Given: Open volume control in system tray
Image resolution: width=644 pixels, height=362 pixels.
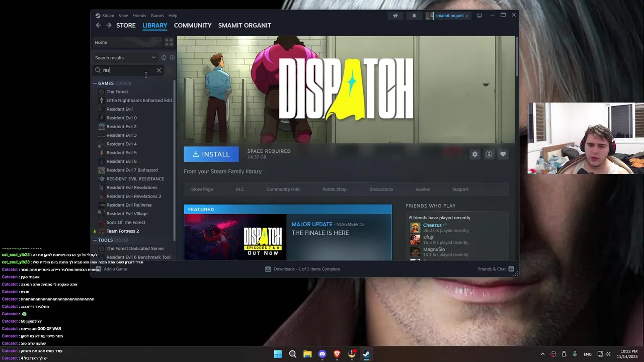Looking at the screenshot, I should pyautogui.click(x=608, y=354).
